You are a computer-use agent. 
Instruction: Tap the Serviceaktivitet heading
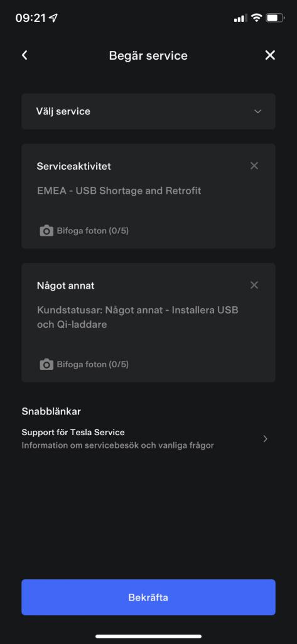click(74, 166)
